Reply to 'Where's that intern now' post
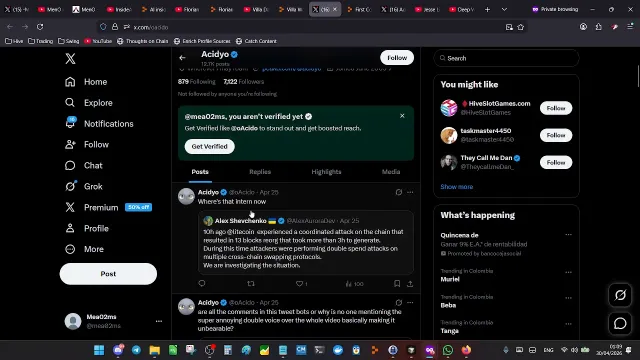 coord(202,283)
